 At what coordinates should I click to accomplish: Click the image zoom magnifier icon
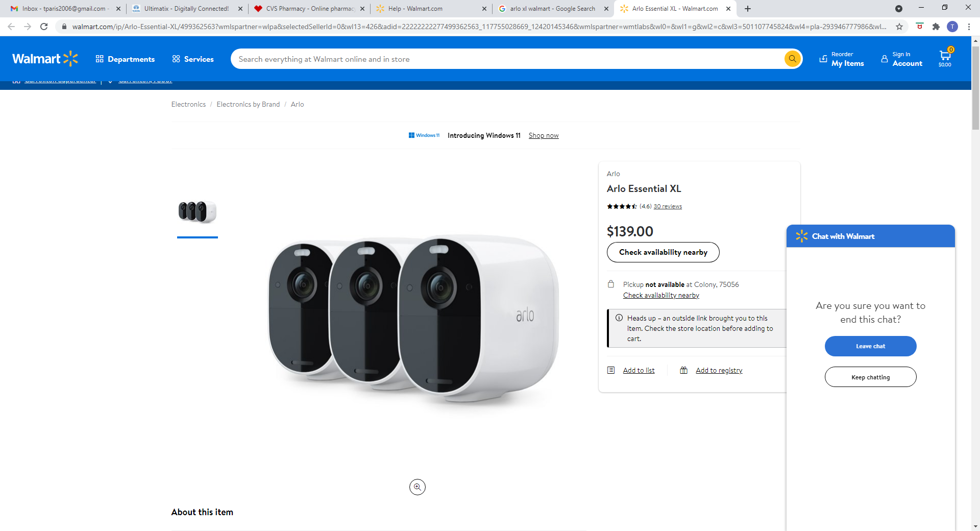coord(417,487)
